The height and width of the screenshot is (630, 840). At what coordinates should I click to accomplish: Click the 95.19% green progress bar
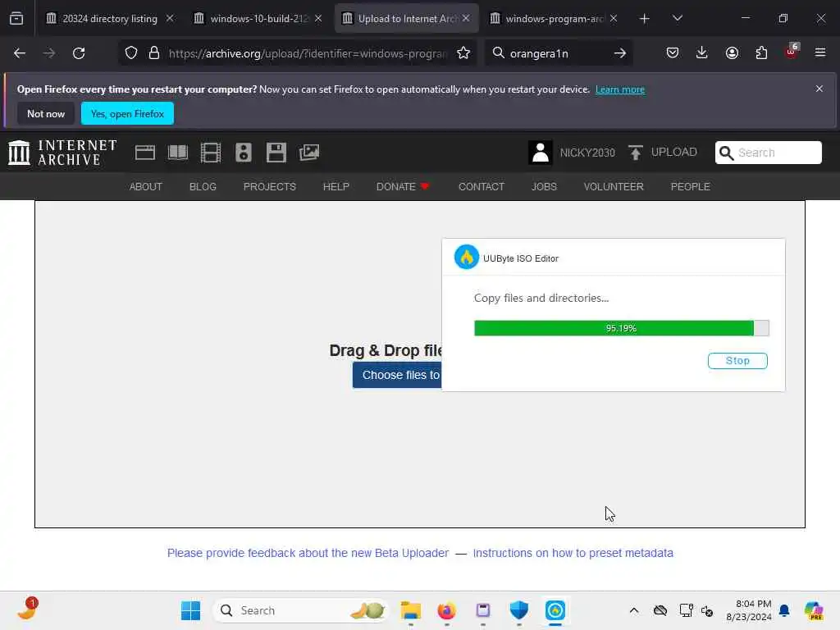point(622,328)
